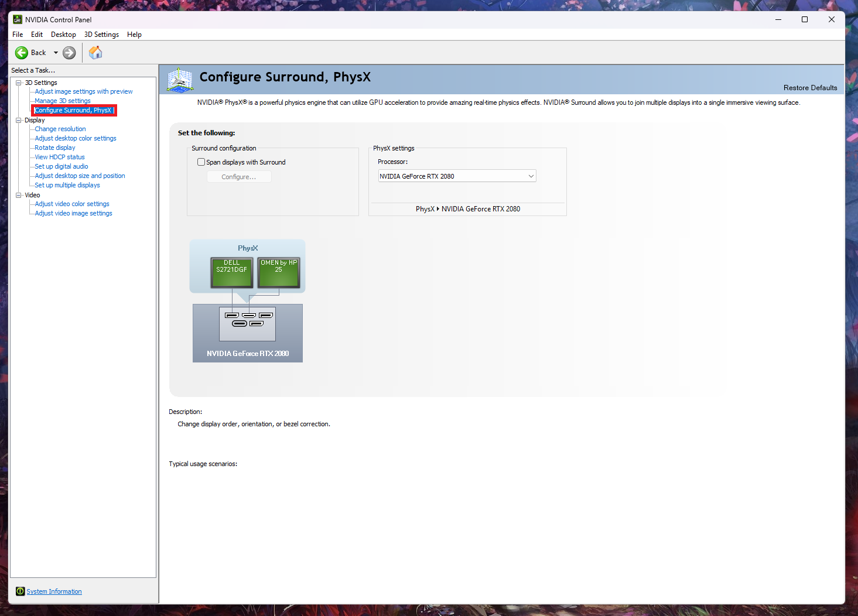Screen dimensions: 858x616
Task: Click the Back button label
Action: click(39, 53)
